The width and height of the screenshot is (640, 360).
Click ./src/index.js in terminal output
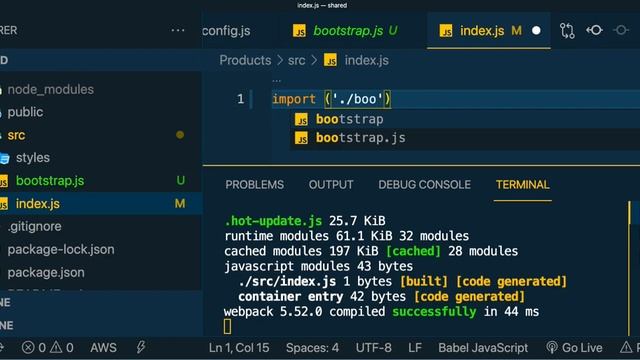tap(287, 281)
